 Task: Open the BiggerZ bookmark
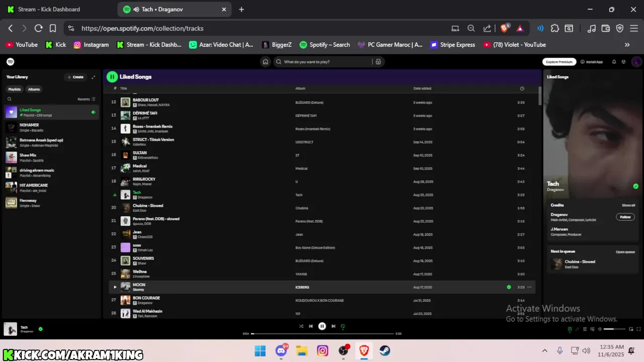coord(276,45)
